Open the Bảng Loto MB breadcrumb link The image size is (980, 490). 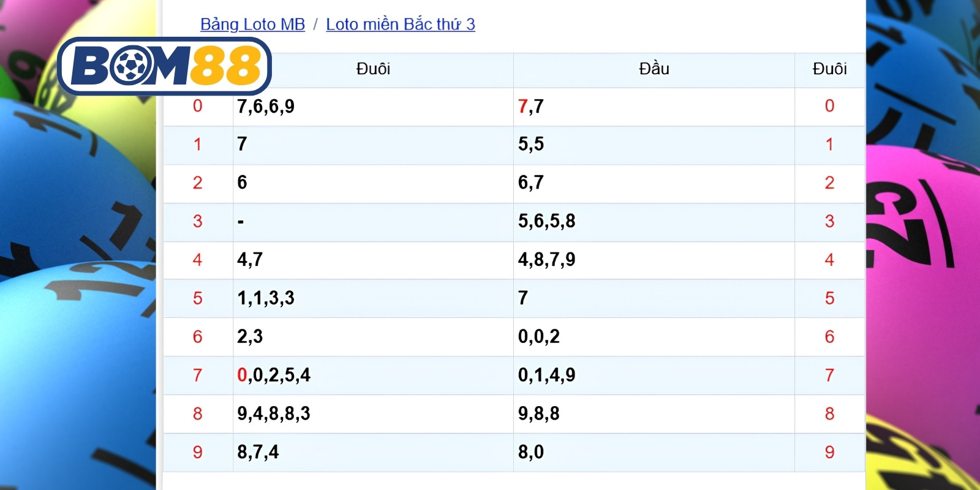pyautogui.click(x=252, y=24)
